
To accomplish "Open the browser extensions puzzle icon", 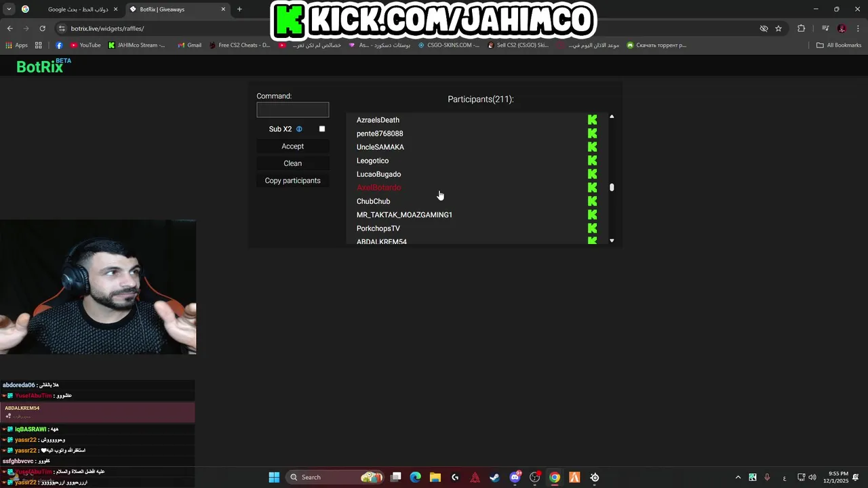I will pos(802,28).
